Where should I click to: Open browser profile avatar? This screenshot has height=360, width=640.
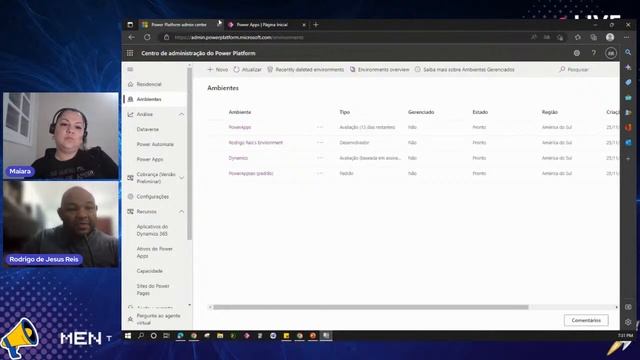point(610,38)
